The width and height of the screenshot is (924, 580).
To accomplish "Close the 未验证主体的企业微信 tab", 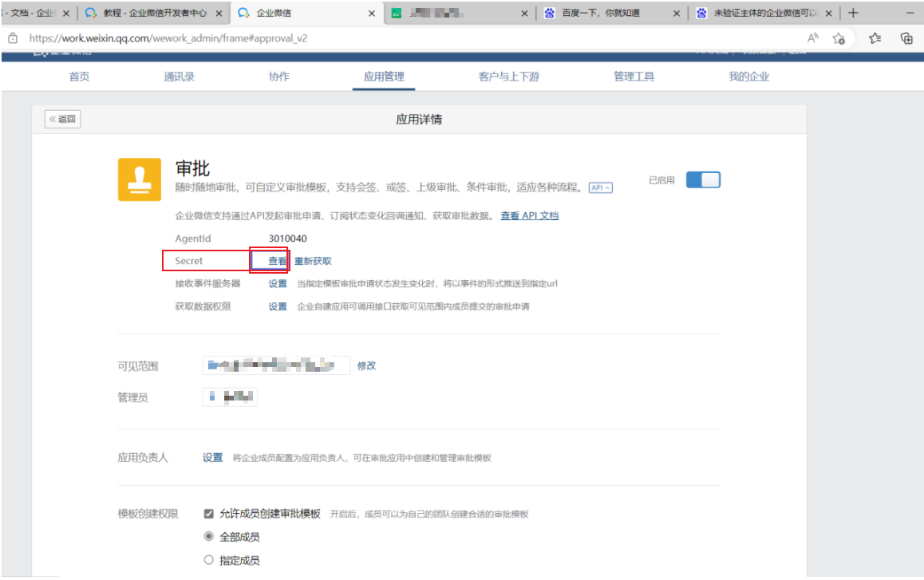I will click(x=828, y=13).
